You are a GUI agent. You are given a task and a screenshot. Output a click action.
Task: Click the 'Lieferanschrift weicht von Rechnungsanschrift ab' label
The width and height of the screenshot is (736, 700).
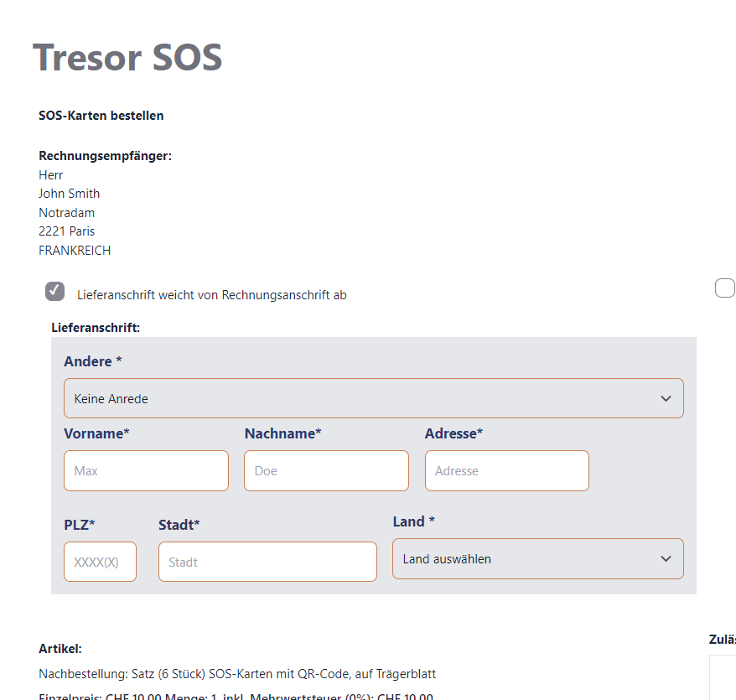(x=211, y=295)
